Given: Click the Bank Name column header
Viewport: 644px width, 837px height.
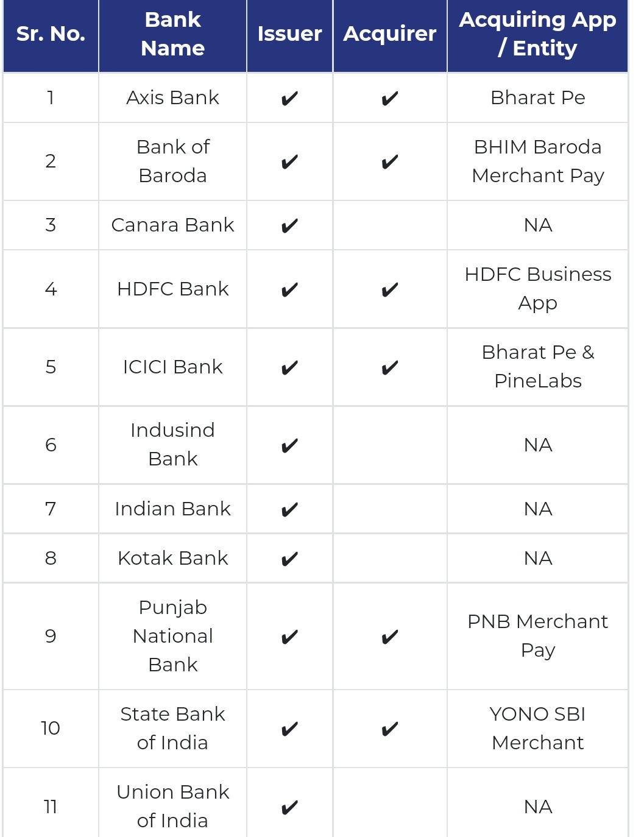Looking at the screenshot, I should pyautogui.click(x=173, y=34).
